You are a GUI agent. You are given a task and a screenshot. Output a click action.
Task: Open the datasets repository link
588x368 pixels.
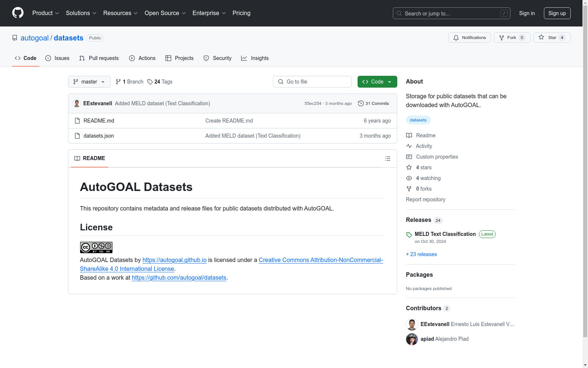click(x=69, y=38)
